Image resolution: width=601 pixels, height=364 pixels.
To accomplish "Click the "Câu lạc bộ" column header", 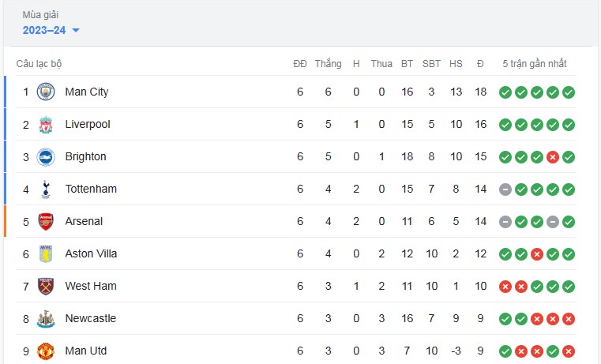I will [39, 64].
